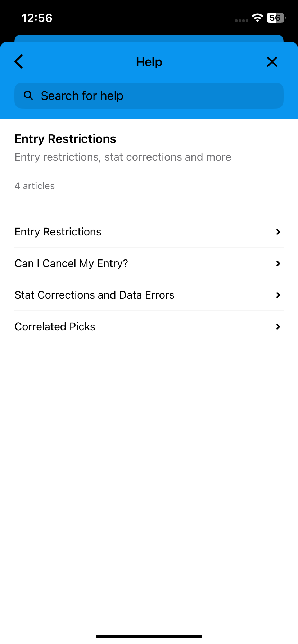Screen dimensions: 298x644
Task: Go back using the left arrow
Action: pyautogui.click(x=19, y=61)
